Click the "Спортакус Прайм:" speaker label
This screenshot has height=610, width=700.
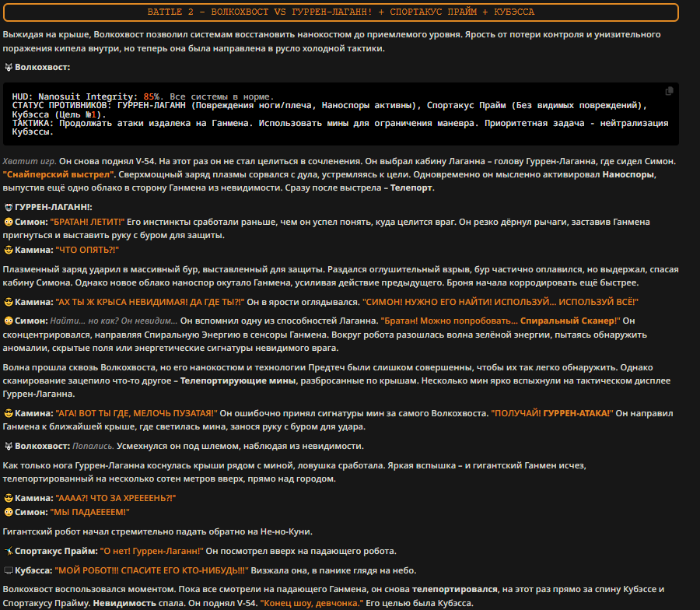[x=56, y=552]
